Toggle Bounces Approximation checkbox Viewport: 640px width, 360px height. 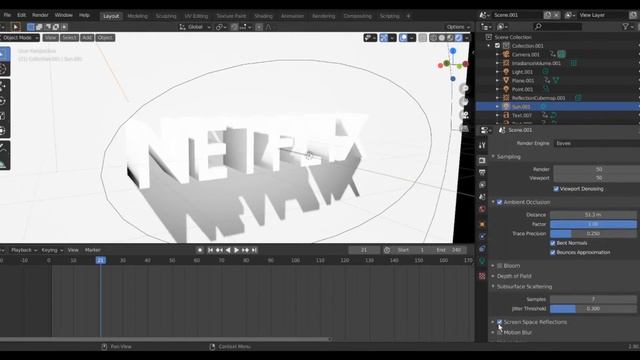[x=553, y=252]
